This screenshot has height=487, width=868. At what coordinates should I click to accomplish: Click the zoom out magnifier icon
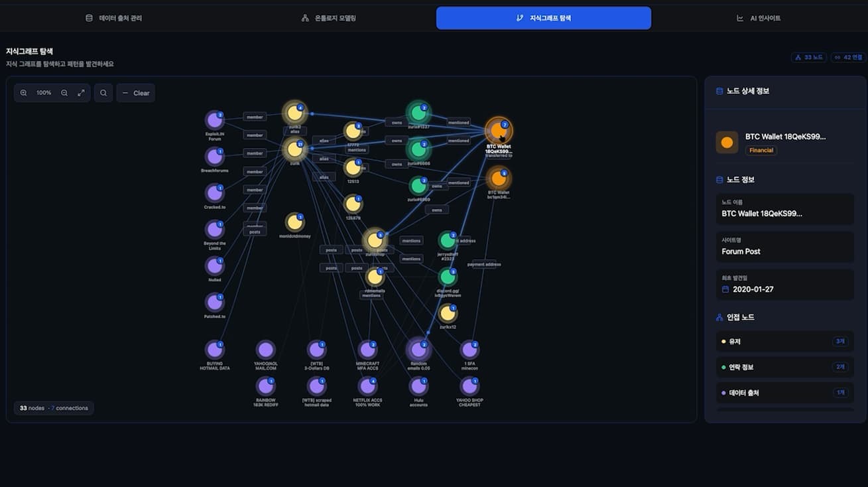[x=64, y=93]
